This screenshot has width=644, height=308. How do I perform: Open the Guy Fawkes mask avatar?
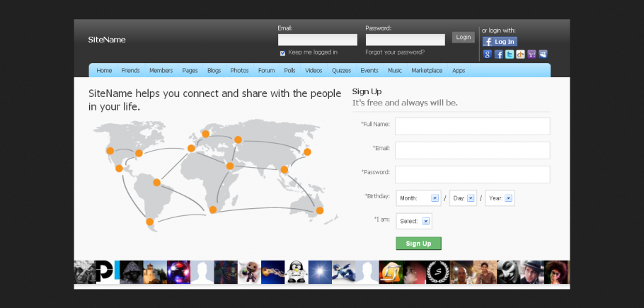pos(509,273)
